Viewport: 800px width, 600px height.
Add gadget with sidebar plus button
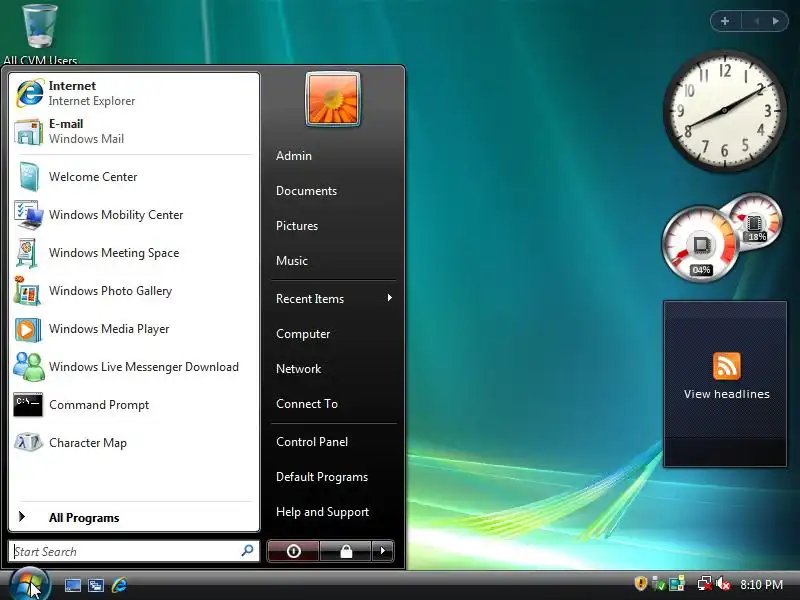[x=725, y=21]
